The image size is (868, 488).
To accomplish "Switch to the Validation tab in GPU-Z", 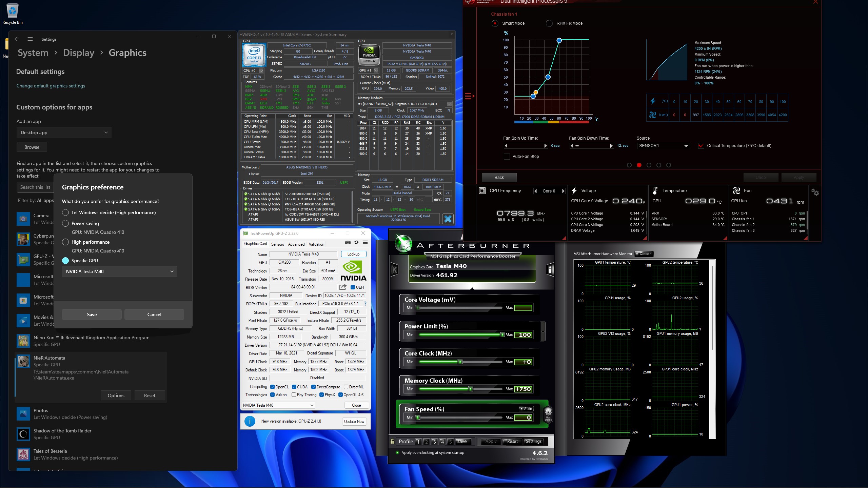I will pyautogui.click(x=316, y=244).
